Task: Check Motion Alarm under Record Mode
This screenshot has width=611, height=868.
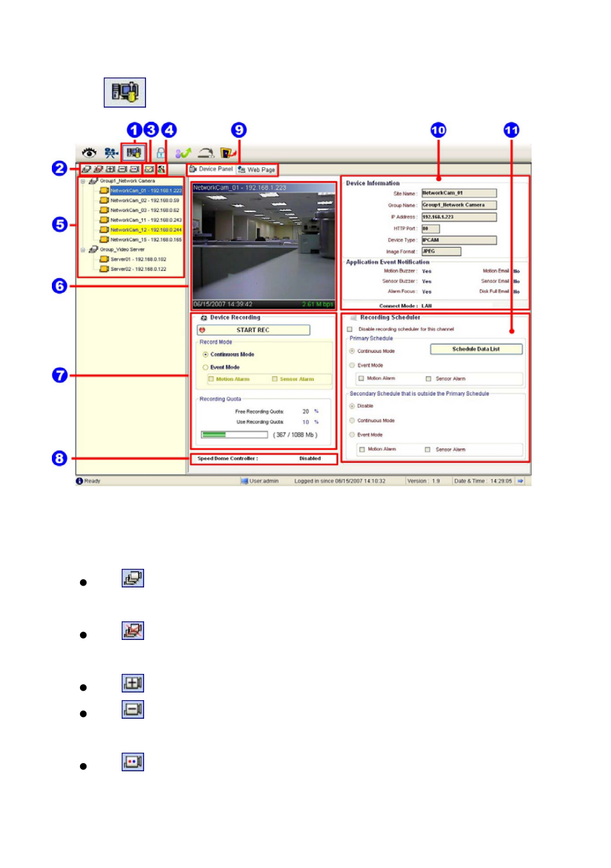Action: (211, 379)
